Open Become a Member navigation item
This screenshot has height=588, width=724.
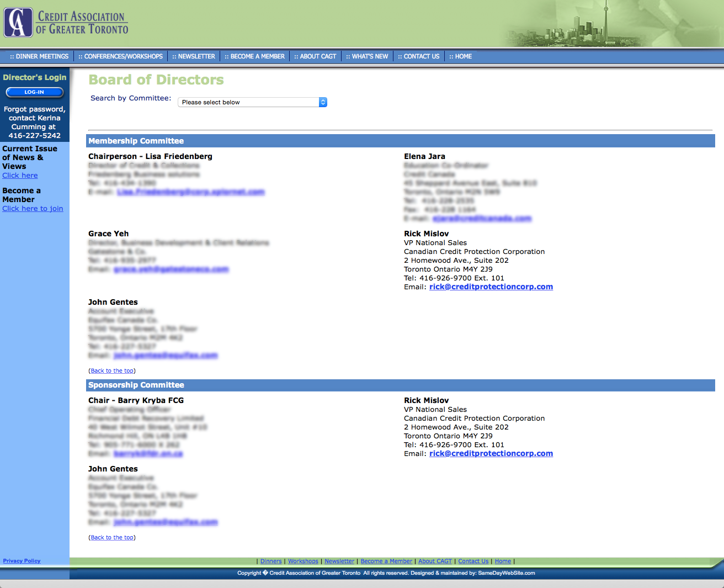click(254, 56)
